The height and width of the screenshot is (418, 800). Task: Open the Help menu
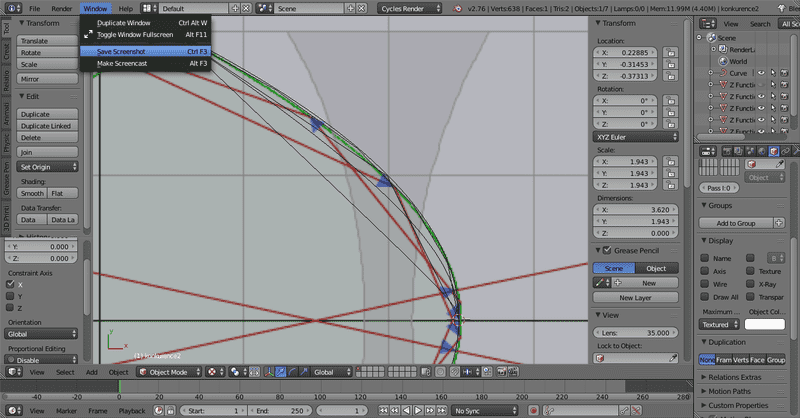[125, 8]
